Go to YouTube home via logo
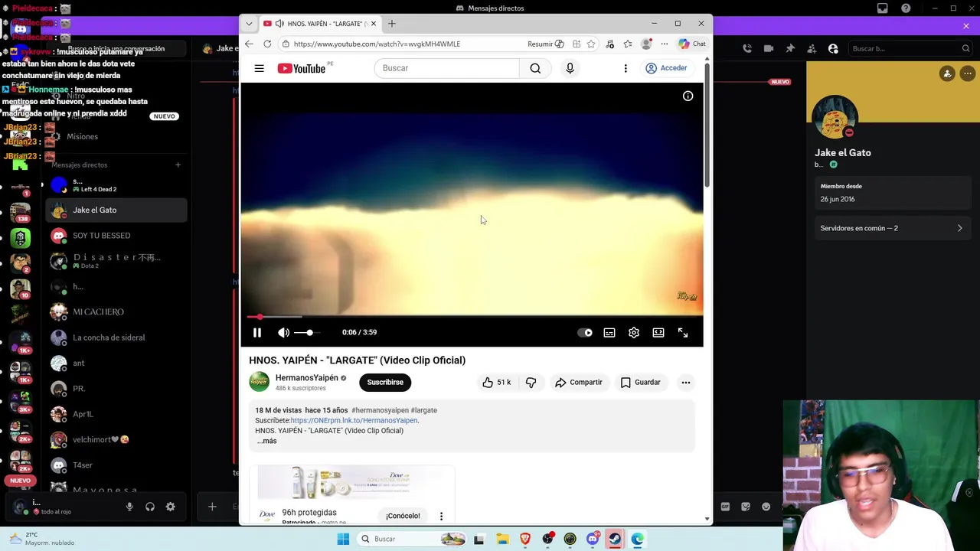The width and height of the screenshot is (980, 551). 302,68
